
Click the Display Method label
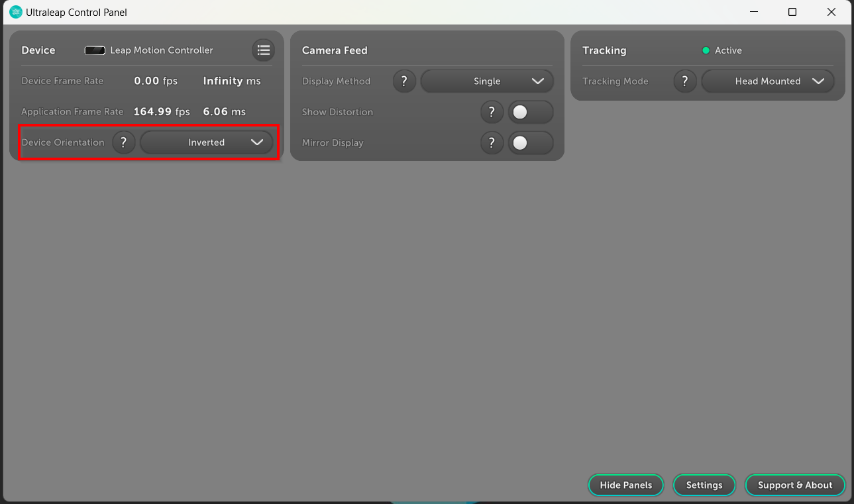pos(336,81)
